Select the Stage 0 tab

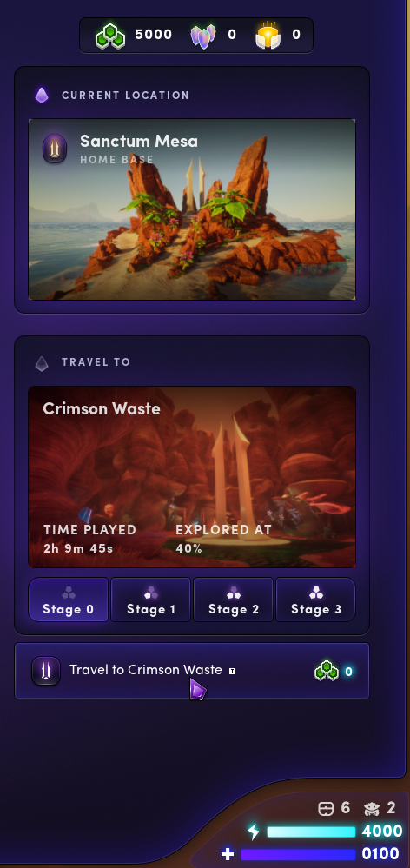click(68, 600)
